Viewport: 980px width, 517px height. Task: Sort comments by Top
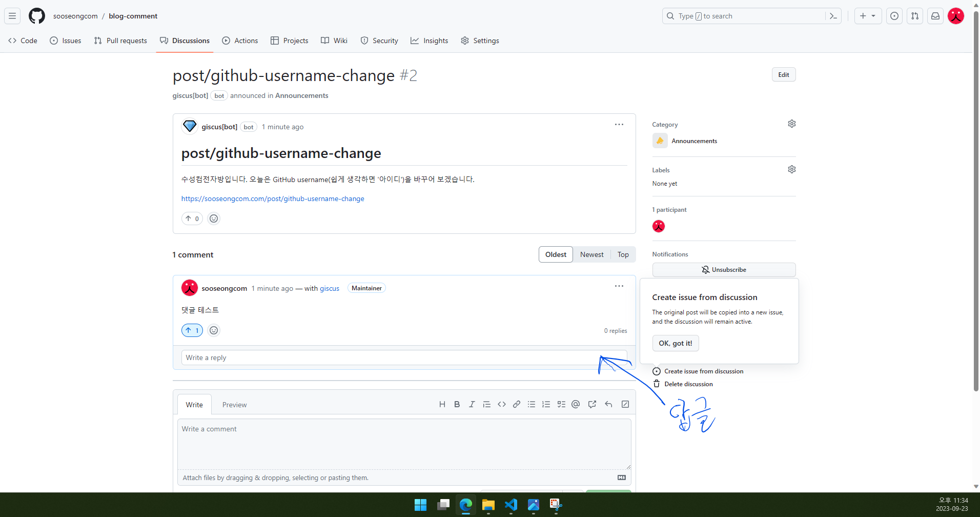623,254
